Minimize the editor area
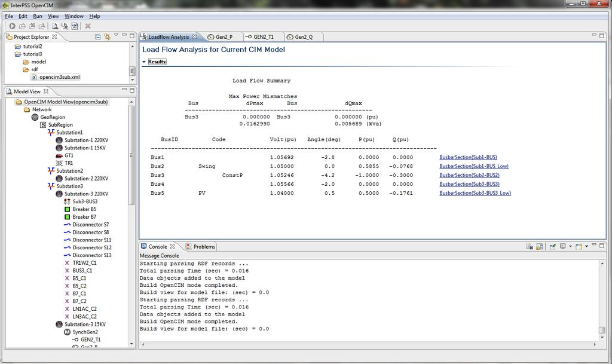612x364 pixels. [x=594, y=35]
